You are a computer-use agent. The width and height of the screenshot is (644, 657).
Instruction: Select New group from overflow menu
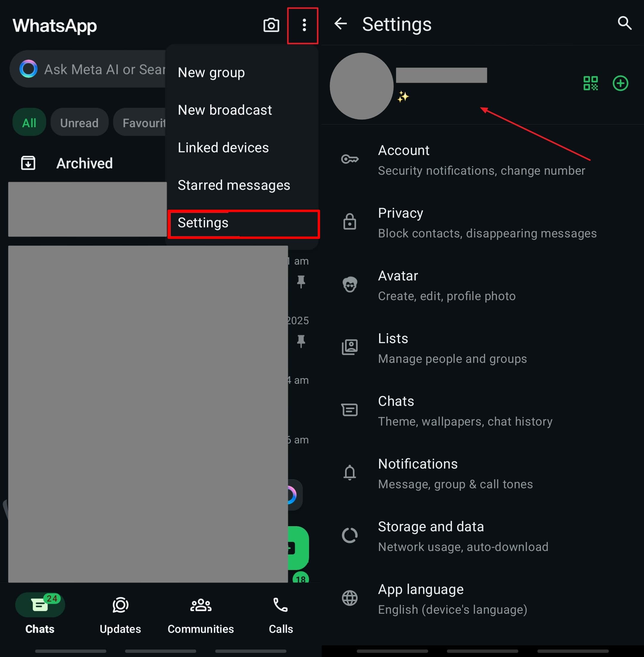point(242,72)
